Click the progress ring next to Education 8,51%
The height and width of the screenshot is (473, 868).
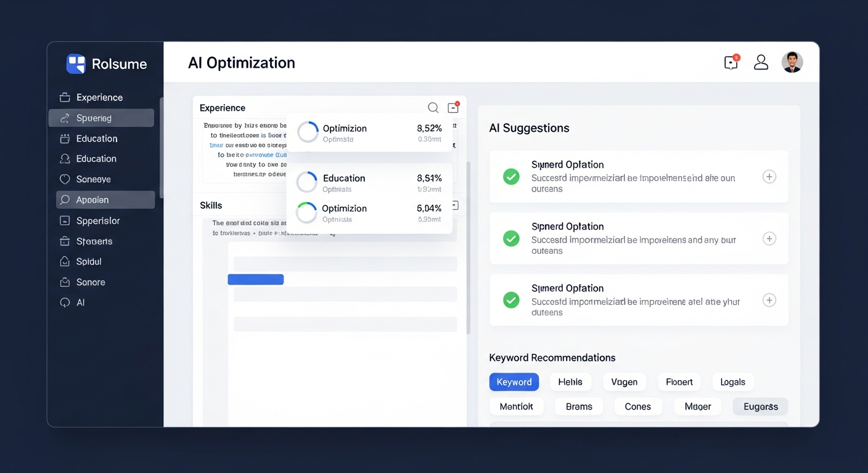pos(306,182)
